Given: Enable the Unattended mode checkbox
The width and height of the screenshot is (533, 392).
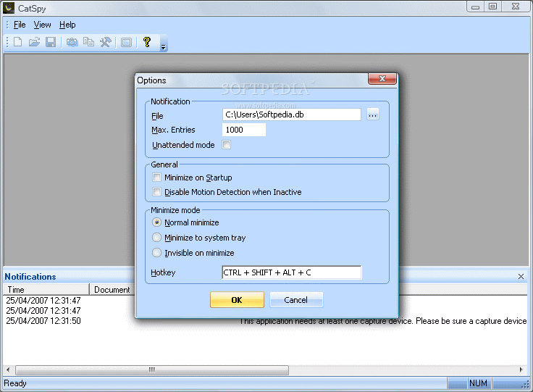Looking at the screenshot, I should (226, 145).
